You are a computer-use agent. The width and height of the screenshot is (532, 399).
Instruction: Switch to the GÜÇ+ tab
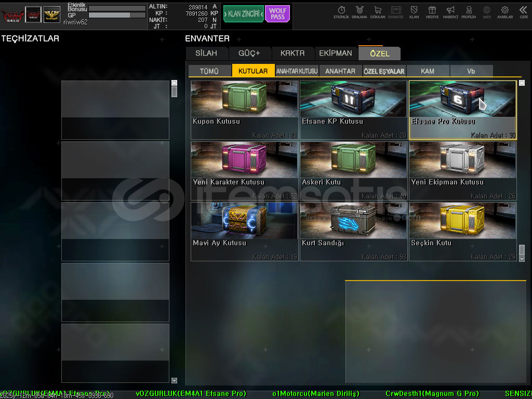click(249, 54)
